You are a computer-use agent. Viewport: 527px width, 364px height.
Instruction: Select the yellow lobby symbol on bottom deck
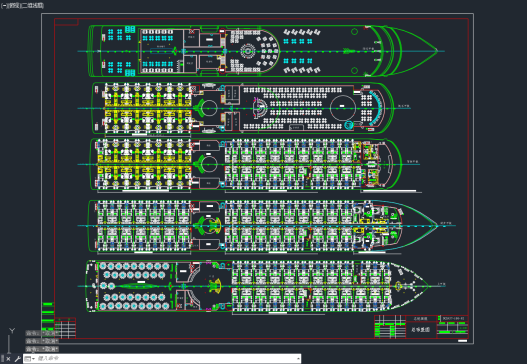214,286
